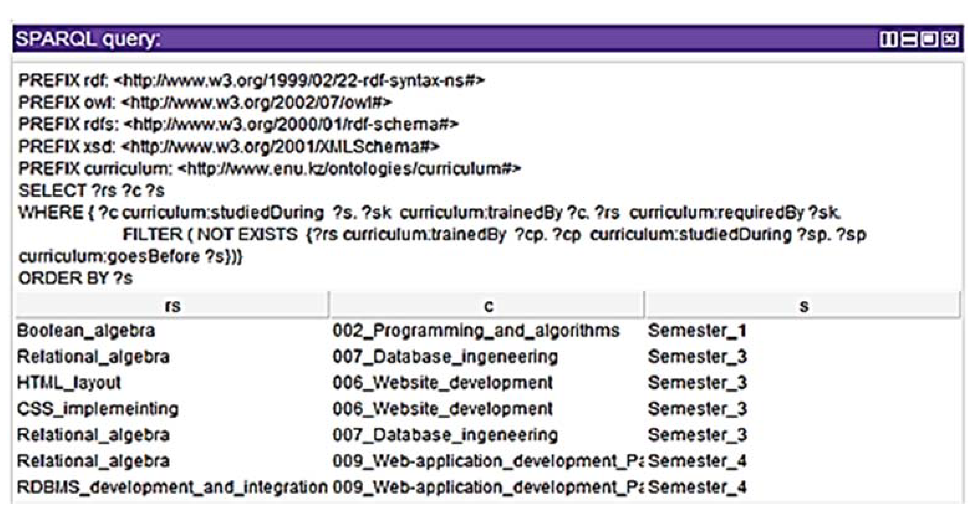The height and width of the screenshot is (522, 980).
Task: Click the restore window icon
Action: coord(931,40)
